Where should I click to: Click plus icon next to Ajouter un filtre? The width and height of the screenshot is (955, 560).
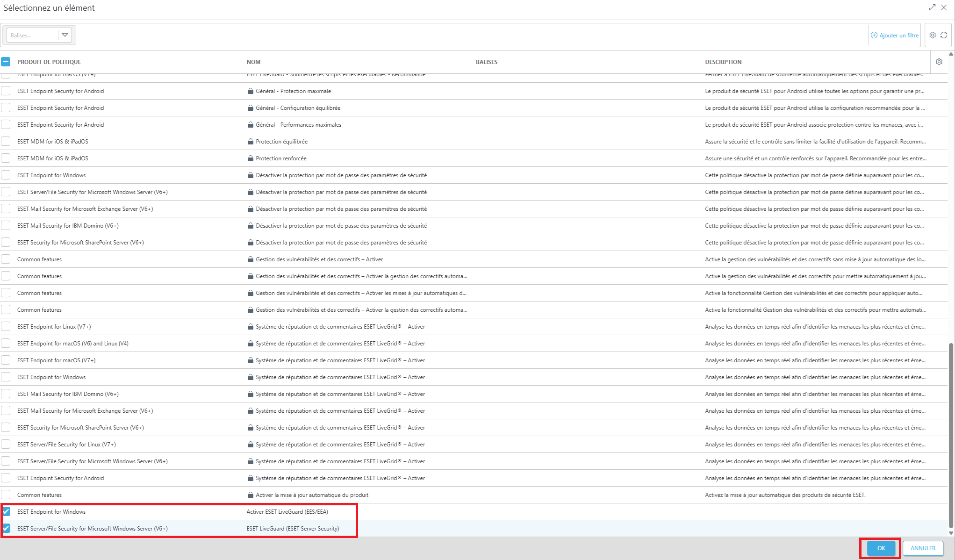[x=874, y=35]
